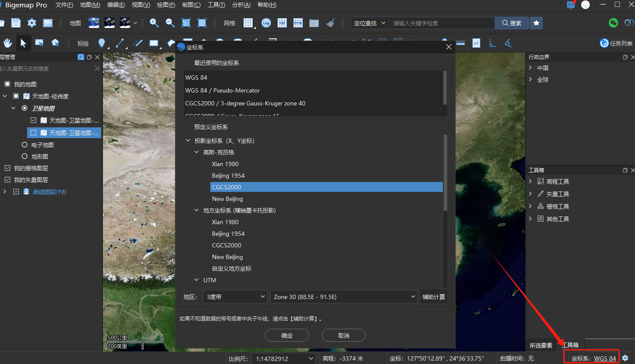Select WGS 84 / Pseudo-Mercator in recent list
The width and height of the screenshot is (635, 364).
click(x=222, y=90)
